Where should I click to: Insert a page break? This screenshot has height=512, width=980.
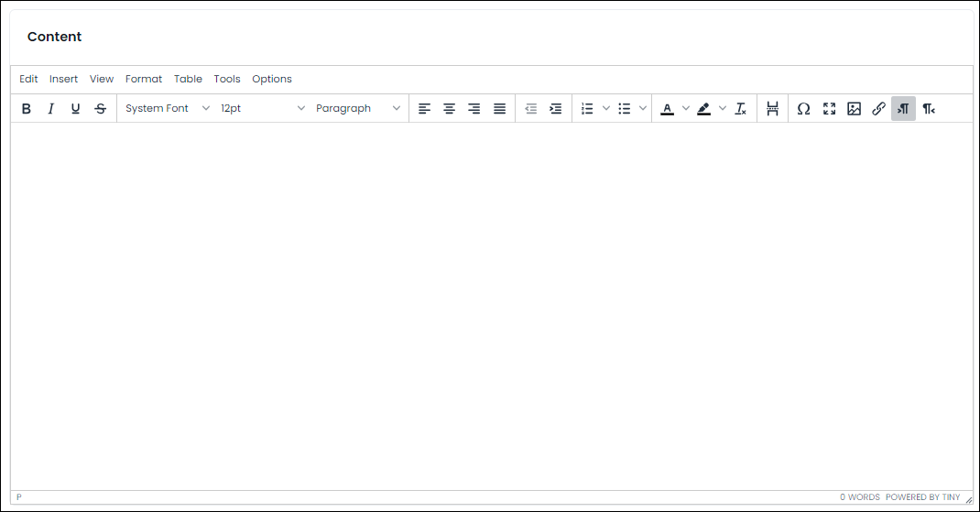click(x=772, y=108)
